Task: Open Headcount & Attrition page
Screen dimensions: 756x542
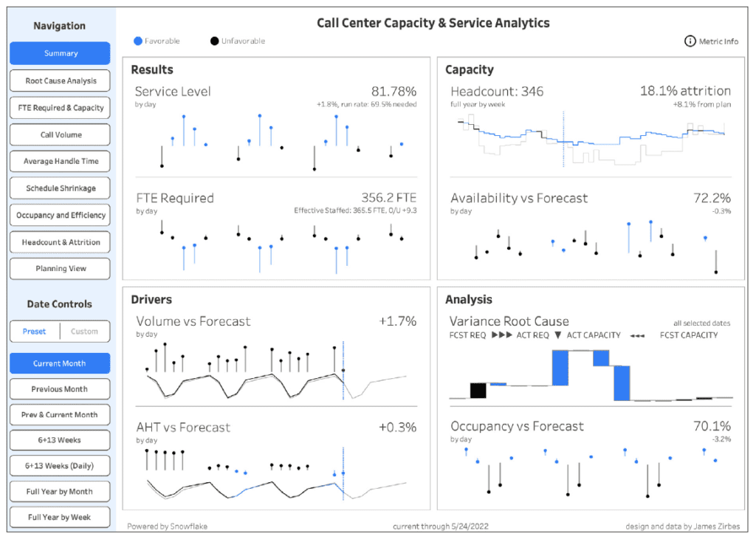Action: pyautogui.click(x=60, y=242)
